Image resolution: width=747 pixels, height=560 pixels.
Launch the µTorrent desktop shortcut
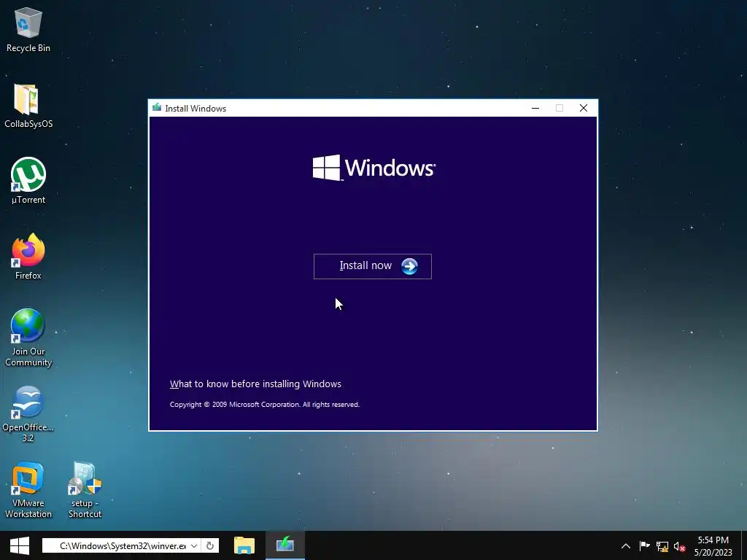[28, 181]
